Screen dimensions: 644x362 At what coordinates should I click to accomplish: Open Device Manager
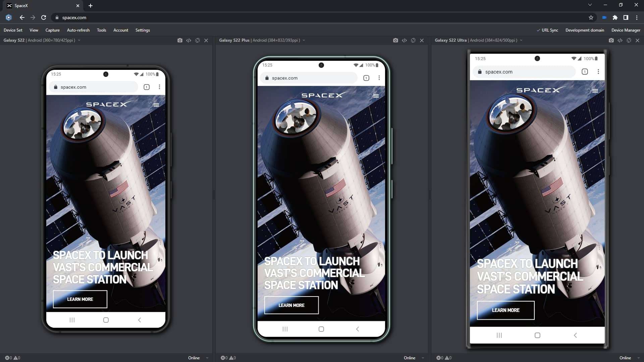click(626, 30)
